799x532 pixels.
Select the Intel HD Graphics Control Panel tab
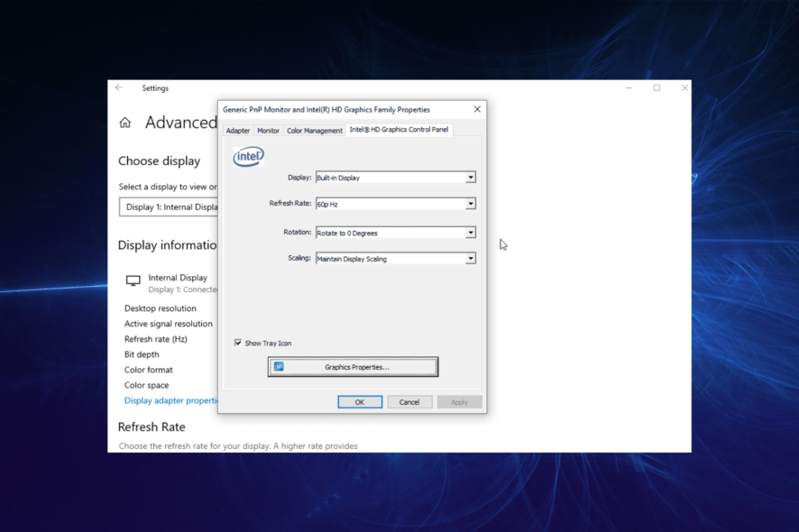pos(399,130)
